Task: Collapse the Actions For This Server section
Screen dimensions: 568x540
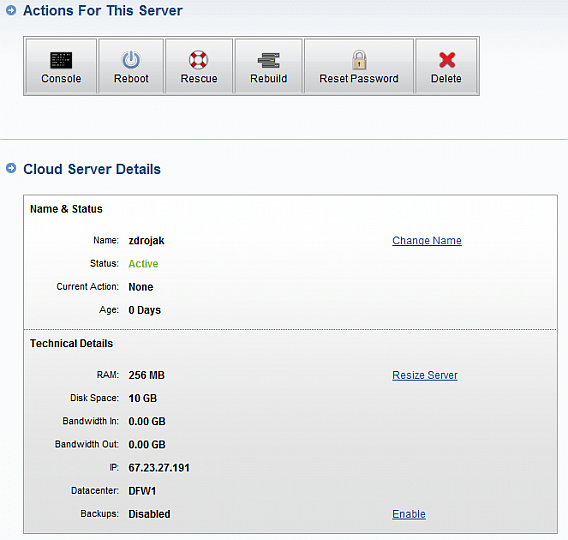Action: point(11,11)
